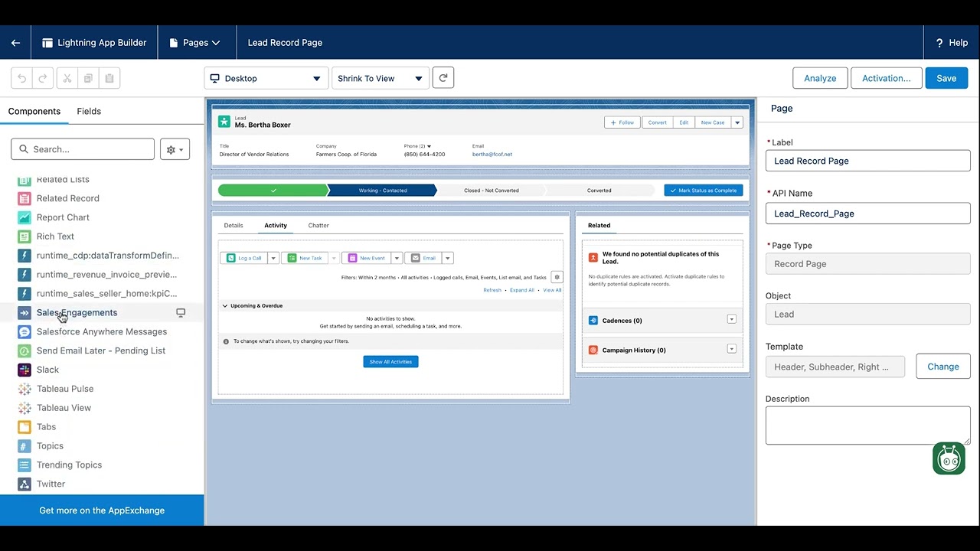The height and width of the screenshot is (551, 980).
Task: Click the Show All Activities button
Action: [390, 362]
